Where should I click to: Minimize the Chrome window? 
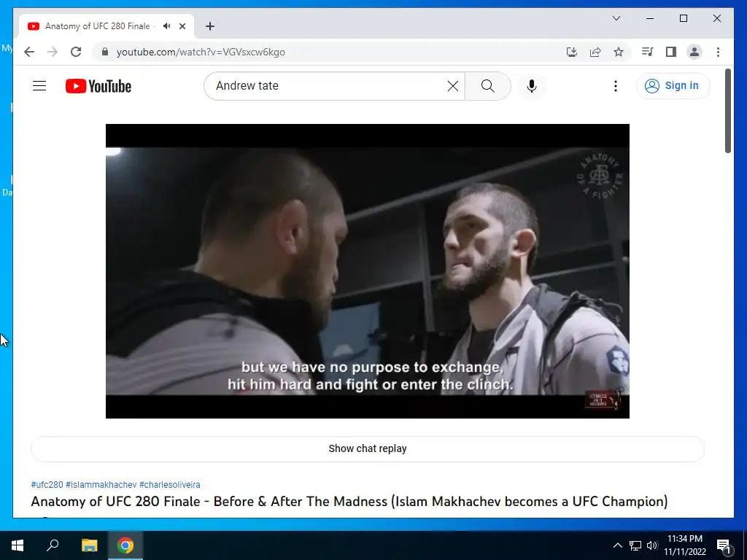650,18
